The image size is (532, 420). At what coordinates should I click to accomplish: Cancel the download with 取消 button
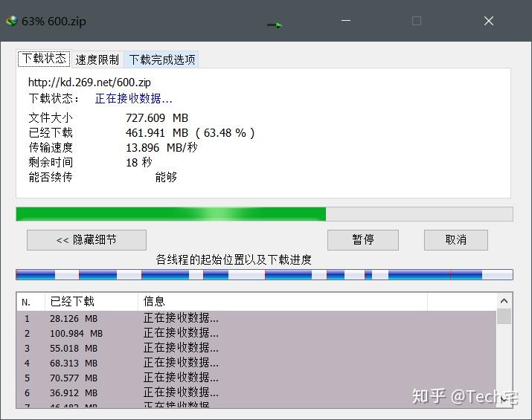tap(455, 240)
